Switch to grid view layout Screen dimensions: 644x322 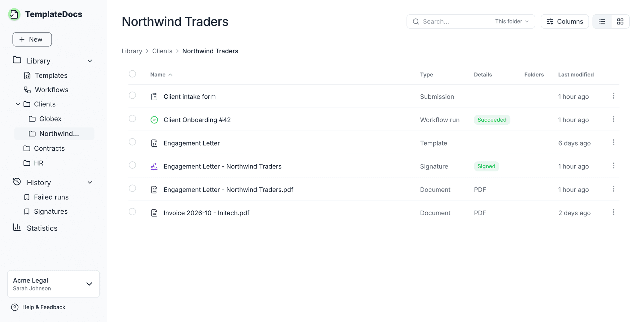[620, 21]
